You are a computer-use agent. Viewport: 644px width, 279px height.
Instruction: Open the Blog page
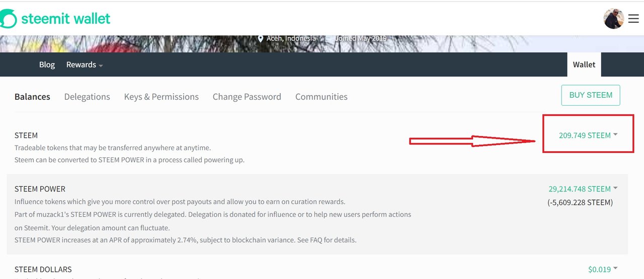coord(47,64)
